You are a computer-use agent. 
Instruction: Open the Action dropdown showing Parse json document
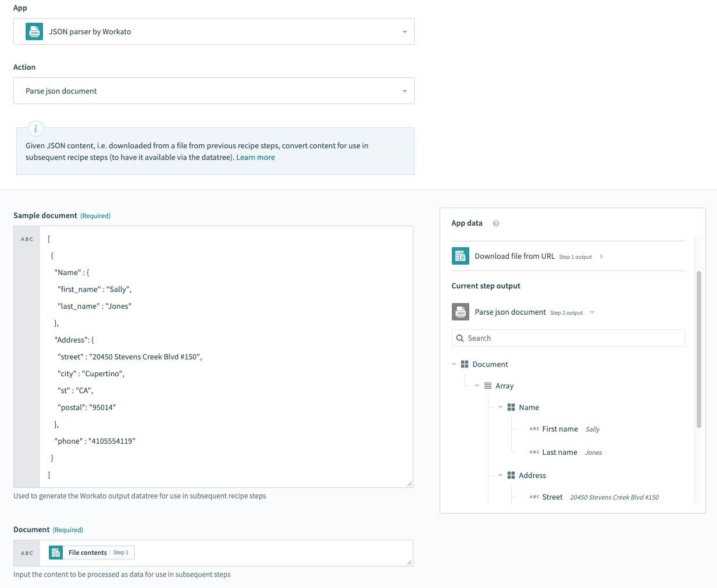pyautogui.click(x=404, y=91)
